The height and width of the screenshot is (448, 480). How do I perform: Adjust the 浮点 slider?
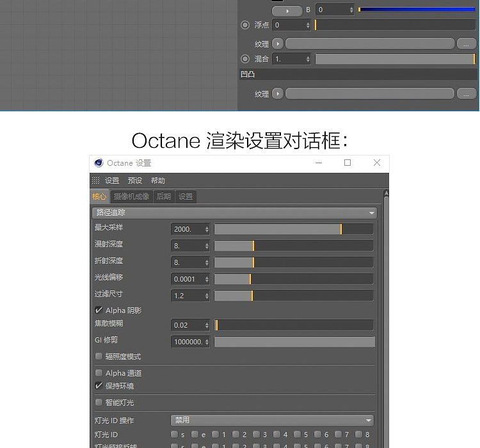coord(396,25)
